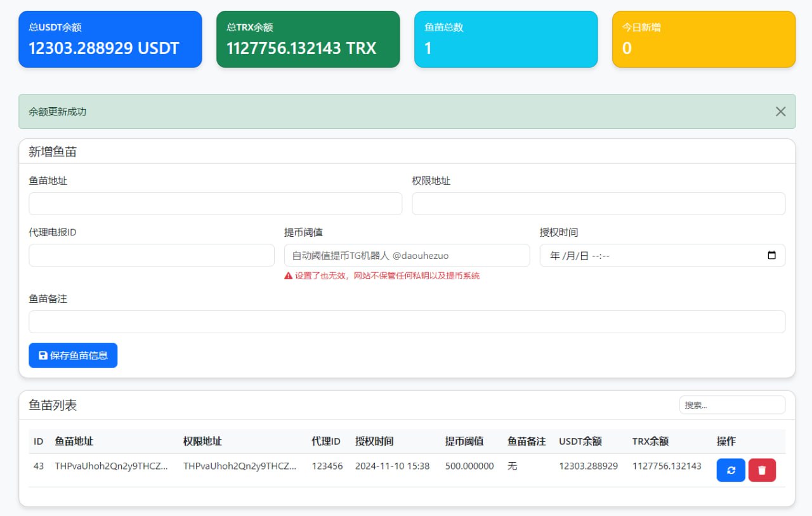812x516 pixels.
Task: Click THPvaUhoh2Qn2y9THCZ... under 权限地址 column
Action: pos(240,466)
